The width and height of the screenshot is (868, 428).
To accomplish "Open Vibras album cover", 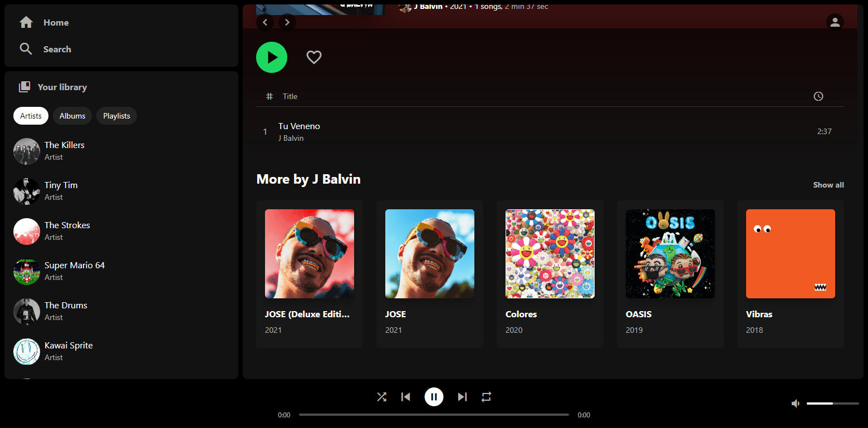I will (x=791, y=254).
